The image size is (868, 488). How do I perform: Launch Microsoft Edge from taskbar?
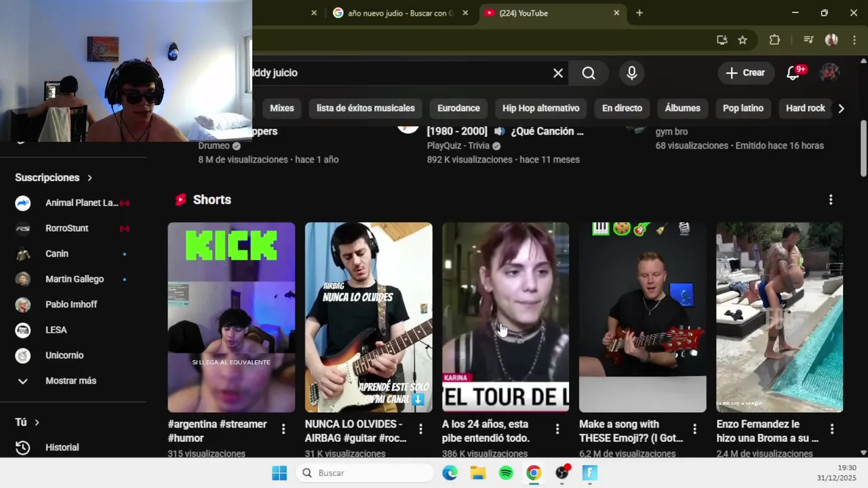click(x=450, y=473)
